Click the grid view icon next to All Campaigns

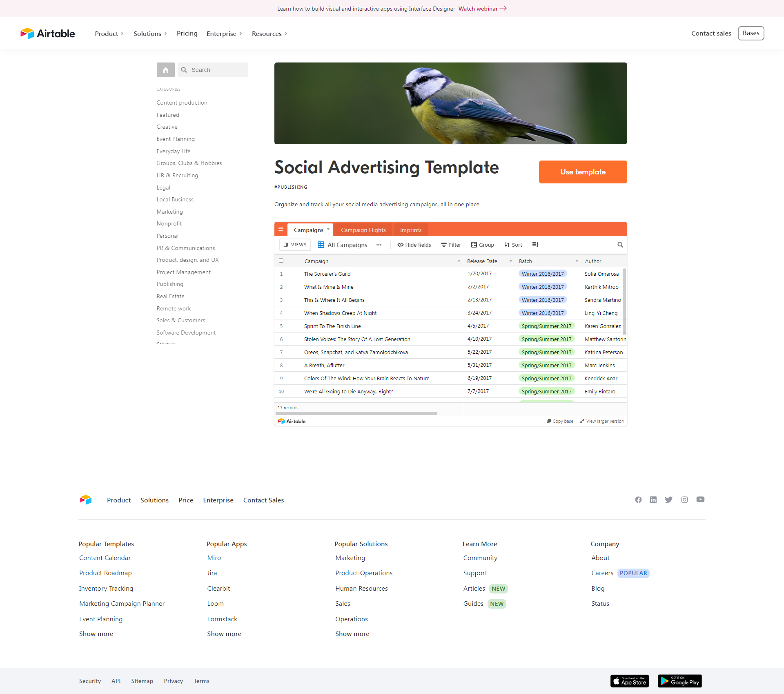(x=321, y=245)
